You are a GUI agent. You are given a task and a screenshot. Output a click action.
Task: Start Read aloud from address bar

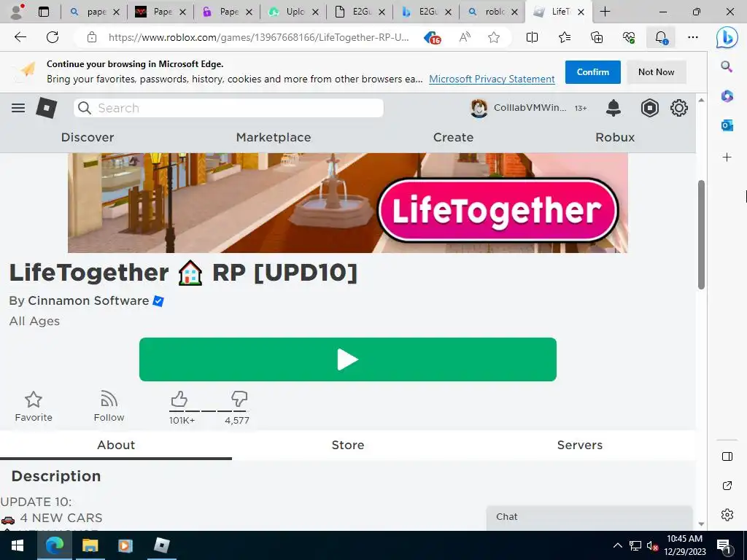tap(465, 37)
